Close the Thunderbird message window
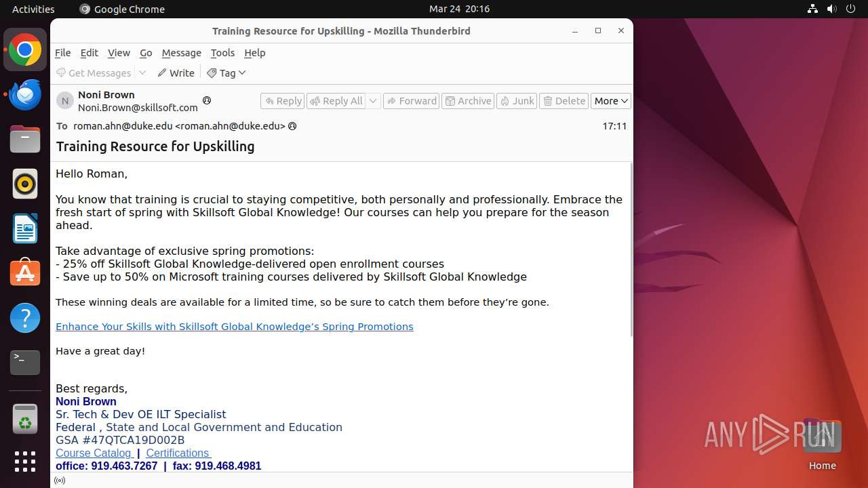The image size is (868, 488). point(621,30)
